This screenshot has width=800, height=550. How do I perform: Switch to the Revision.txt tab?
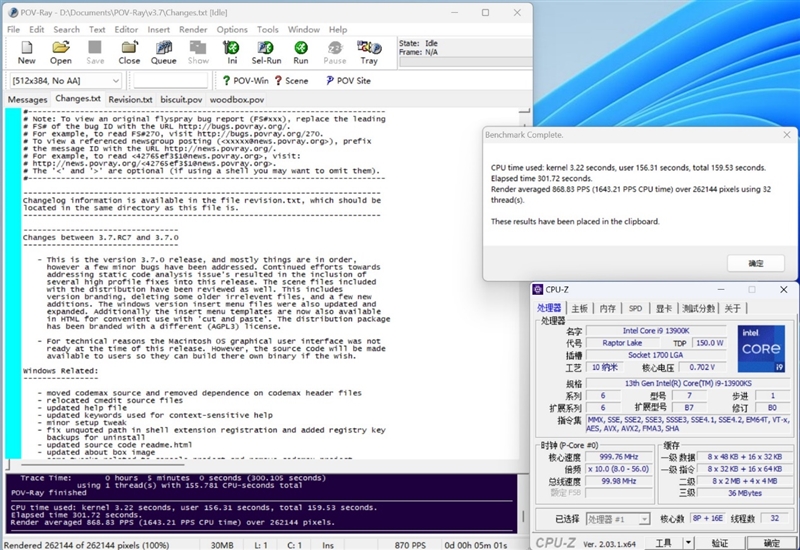click(130, 99)
